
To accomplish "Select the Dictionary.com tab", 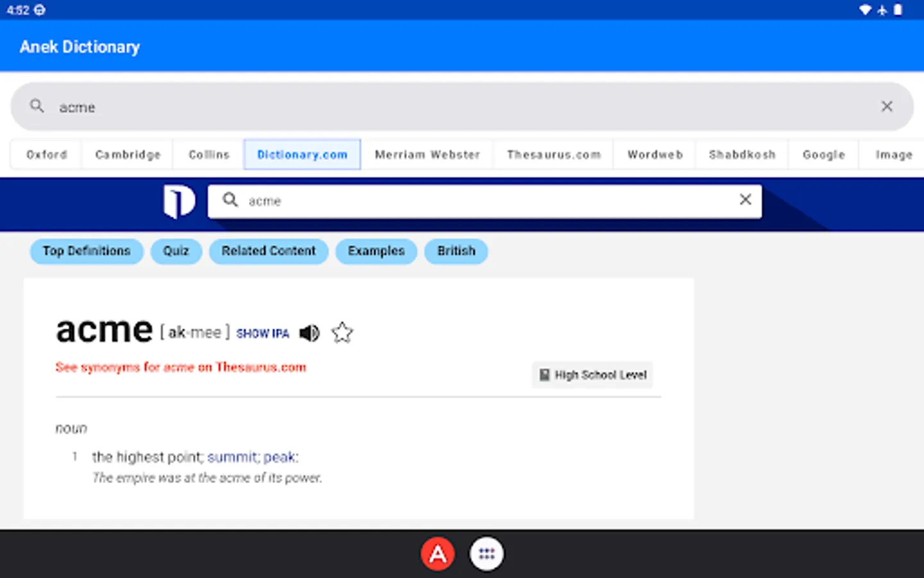I will (x=302, y=155).
